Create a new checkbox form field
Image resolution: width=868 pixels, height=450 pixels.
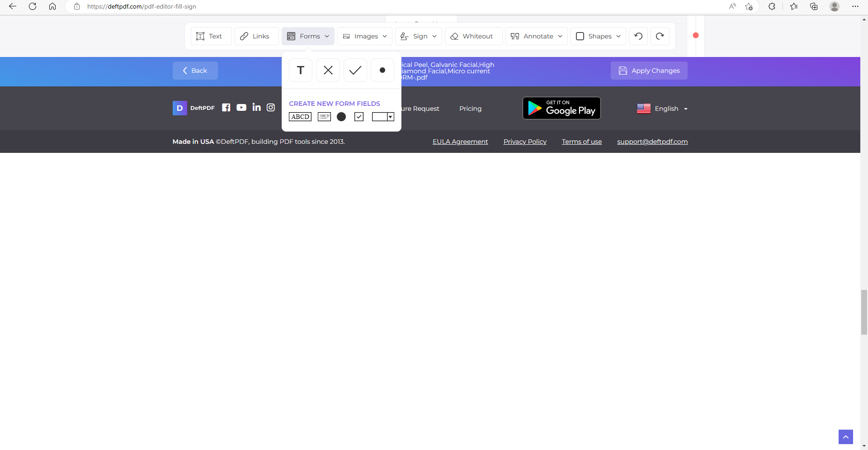point(359,117)
